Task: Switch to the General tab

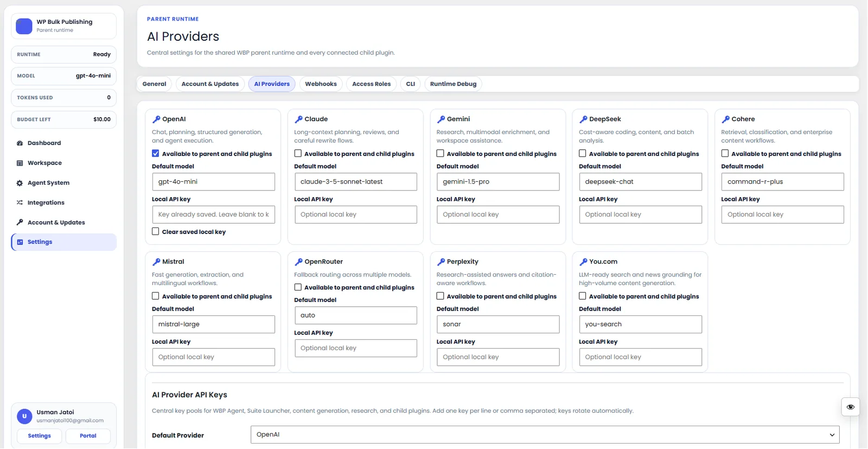Action: click(x=154, y=84)
